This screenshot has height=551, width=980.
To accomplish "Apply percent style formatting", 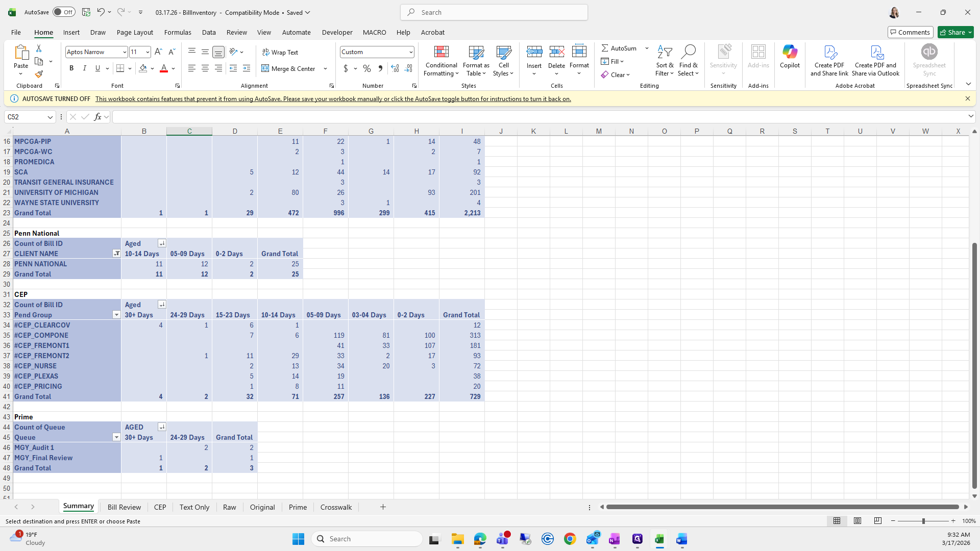I will click(x=366, y=68).
